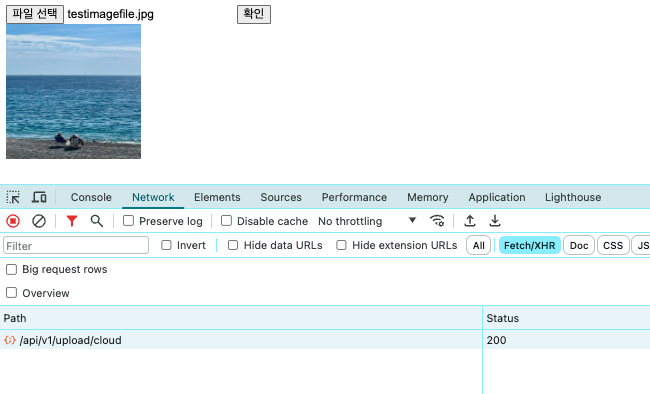
Task: Clear the network log
Action: [39, 221]
